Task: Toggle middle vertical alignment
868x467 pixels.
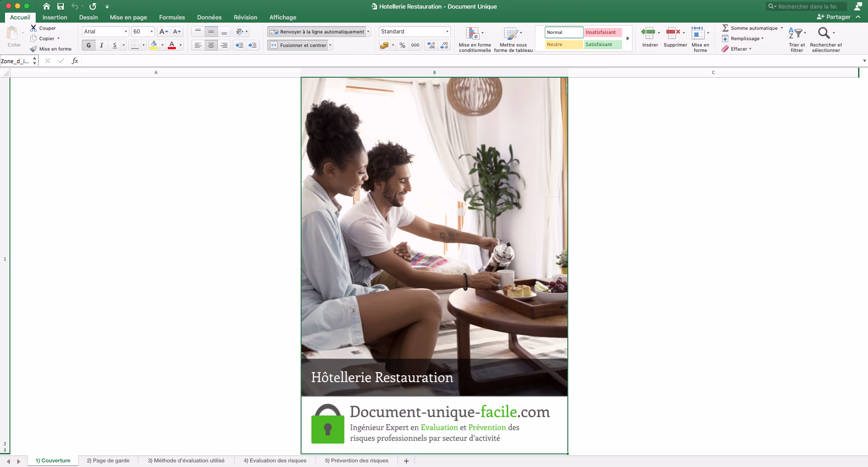Action: coord(211,32)
